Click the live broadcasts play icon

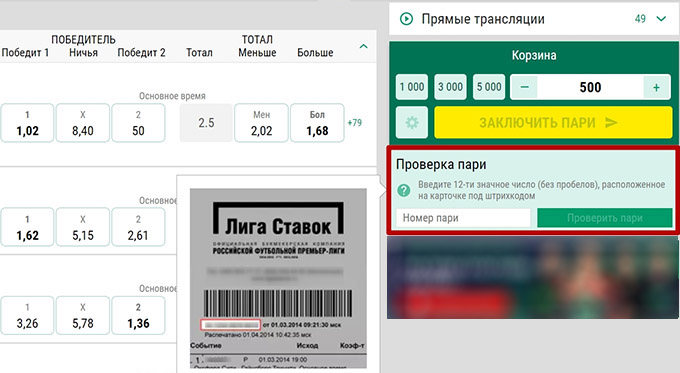(x=406, y=19)
